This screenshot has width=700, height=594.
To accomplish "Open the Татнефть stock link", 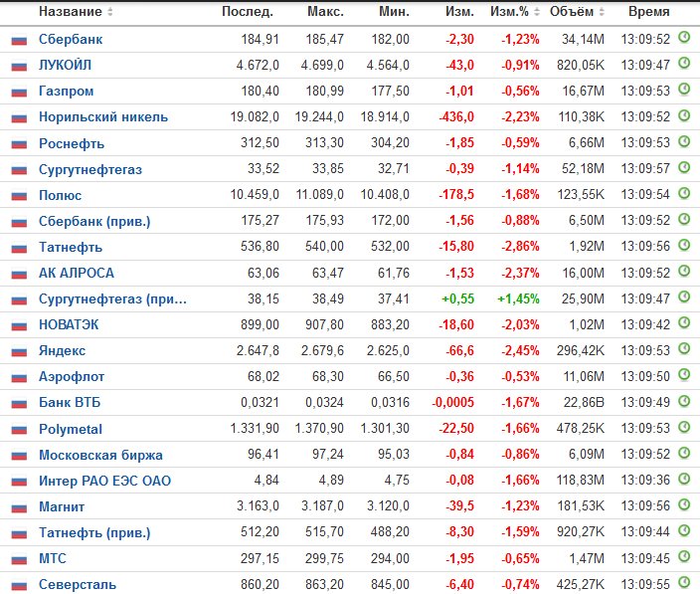I will (x=71, y=247).
